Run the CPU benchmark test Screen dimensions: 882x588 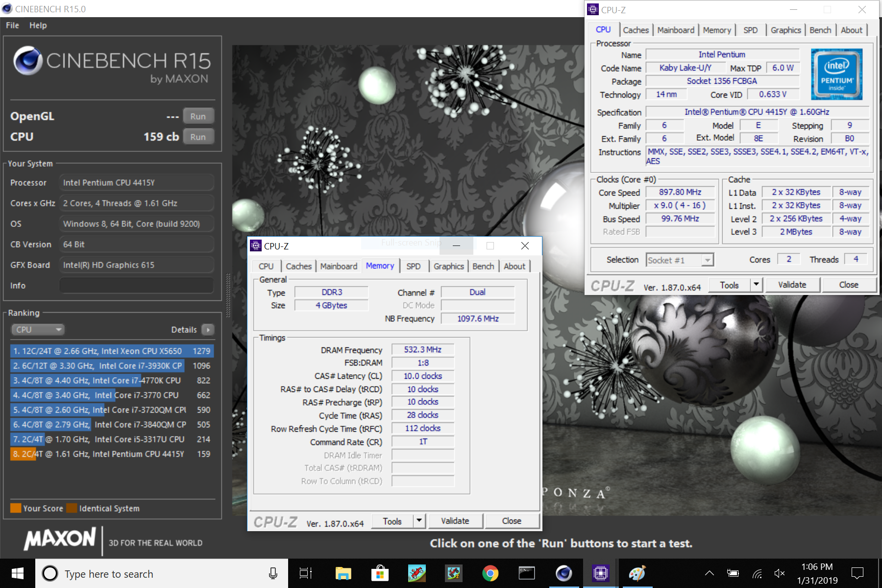[x=198, y=137]
